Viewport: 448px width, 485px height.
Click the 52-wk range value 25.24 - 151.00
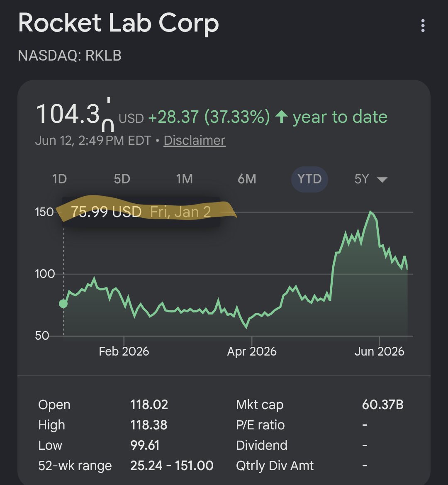[172, 466]
